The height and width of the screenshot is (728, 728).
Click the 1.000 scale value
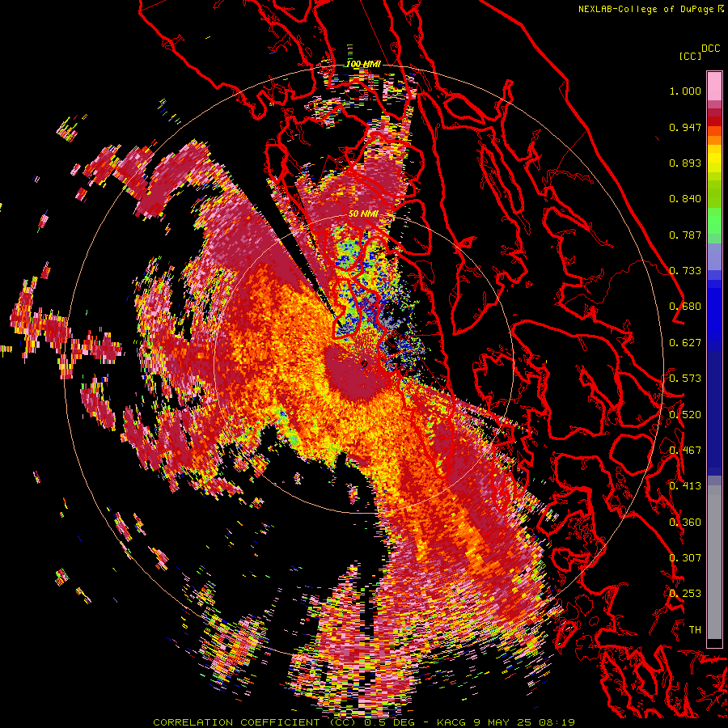685,91
